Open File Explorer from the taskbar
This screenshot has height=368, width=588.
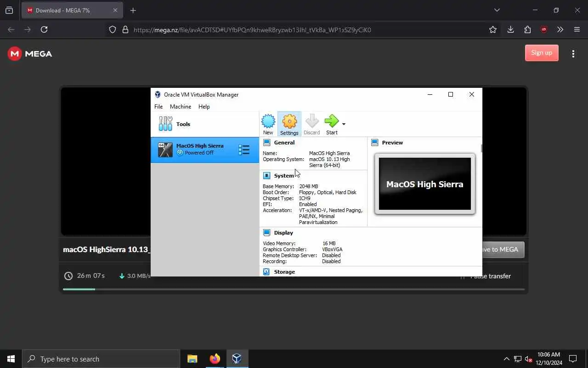click(192, 359)
